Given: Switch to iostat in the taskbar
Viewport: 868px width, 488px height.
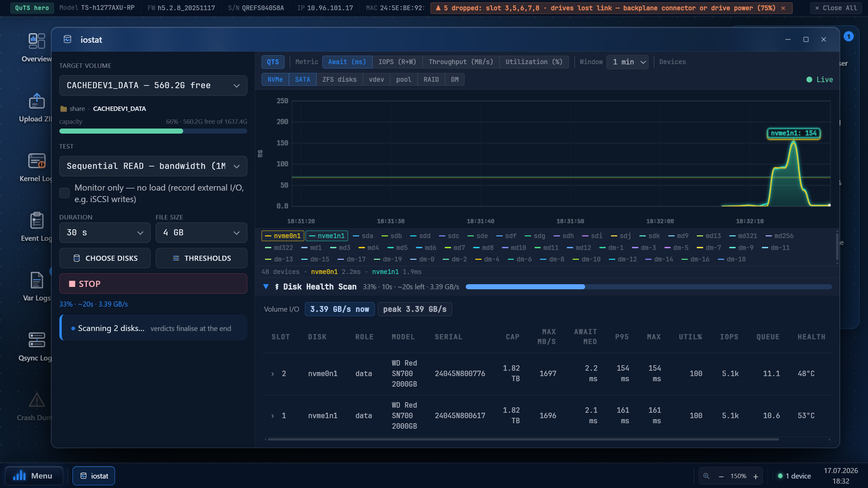Looking at the screenshot, I should tap(94, 476).
